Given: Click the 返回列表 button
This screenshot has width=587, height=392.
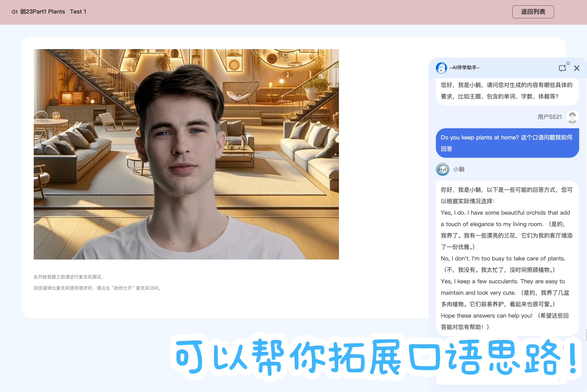Looking at the screenshot, I should point(533,12).
